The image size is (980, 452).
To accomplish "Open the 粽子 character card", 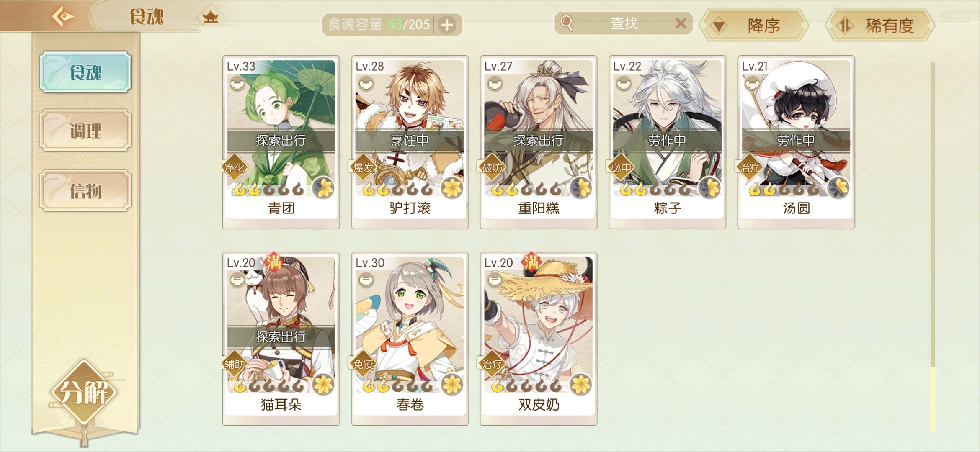I will (667, 142).
